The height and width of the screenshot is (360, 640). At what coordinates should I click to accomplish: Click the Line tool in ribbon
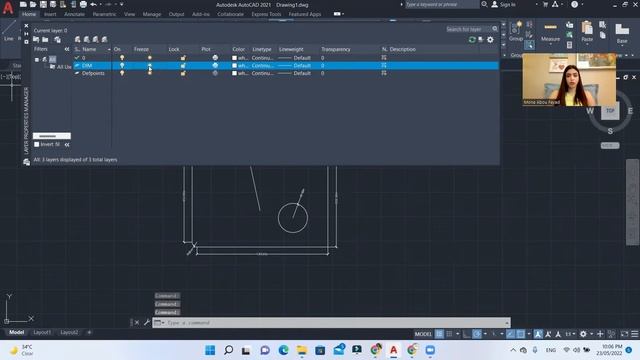(9, 32)
